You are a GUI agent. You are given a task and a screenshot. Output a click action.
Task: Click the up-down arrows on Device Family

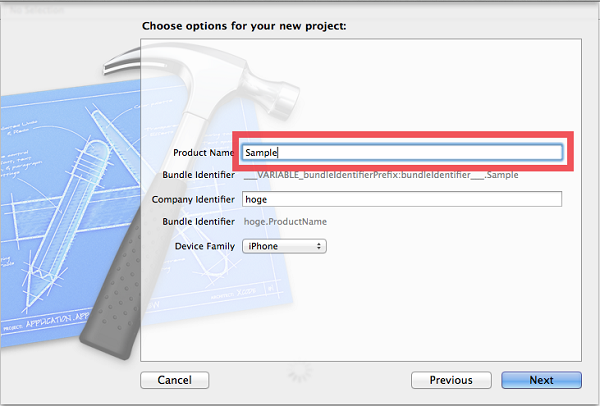coord(318,246)
